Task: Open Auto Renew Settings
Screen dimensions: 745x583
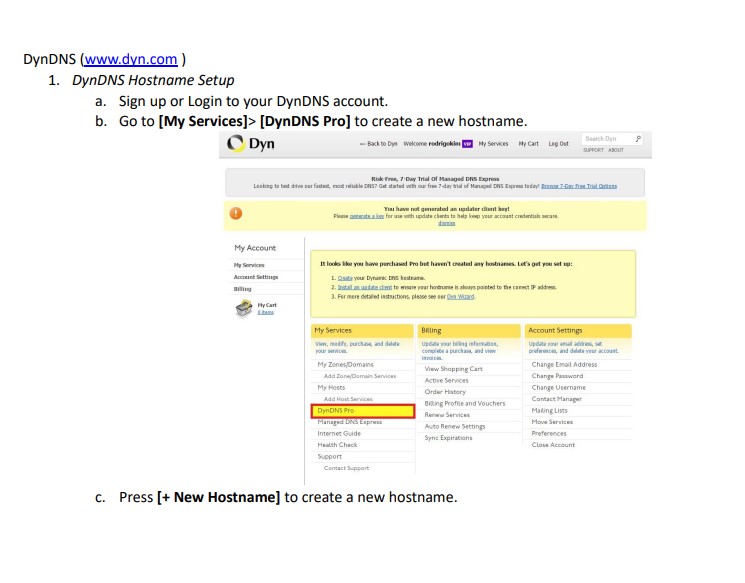Action: coord(455,426)
